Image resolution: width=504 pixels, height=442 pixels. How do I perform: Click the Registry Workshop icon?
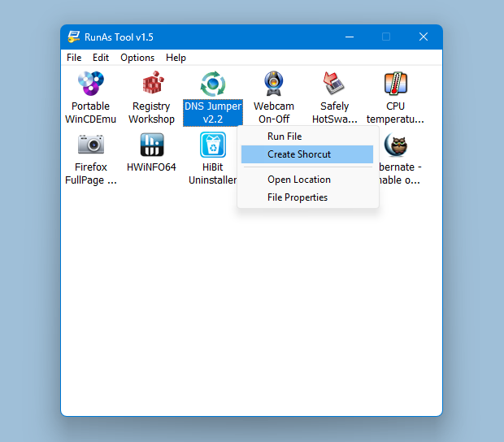click(x=151, y=84)
